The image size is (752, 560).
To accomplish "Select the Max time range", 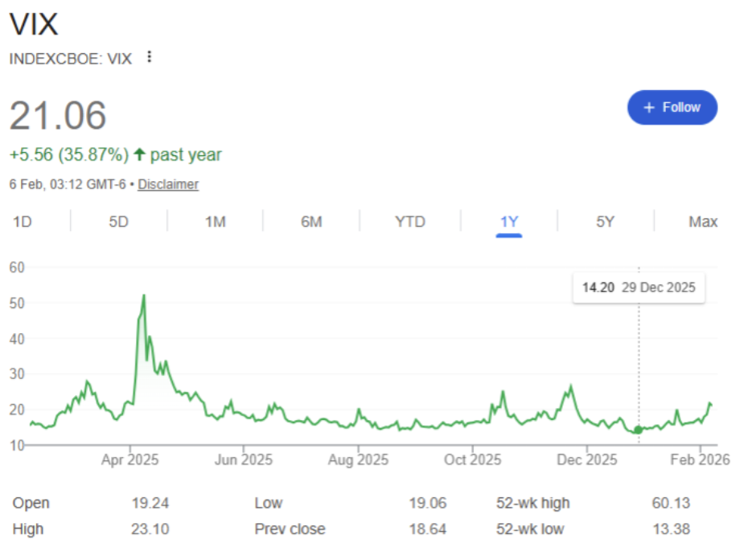I will 702,222.
